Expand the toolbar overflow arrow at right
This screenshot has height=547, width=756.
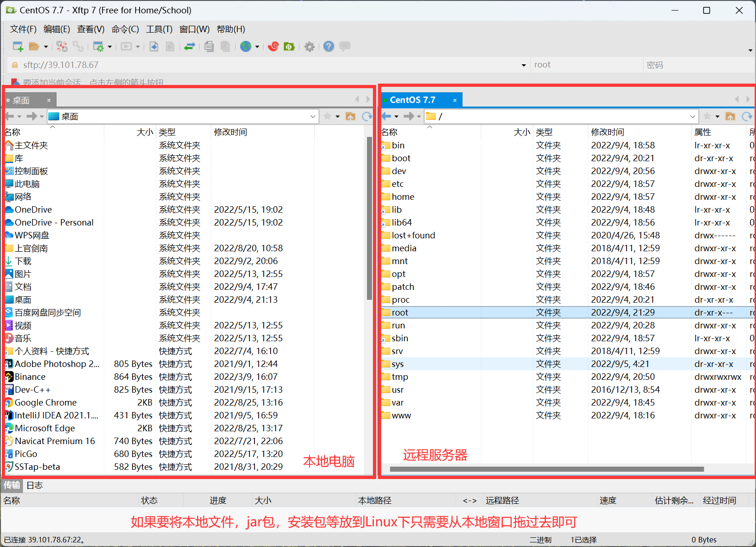click(750, 50)
